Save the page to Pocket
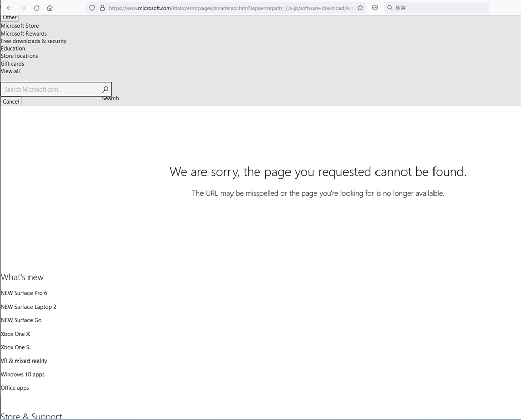521x420 pixels. pos(375,8)
